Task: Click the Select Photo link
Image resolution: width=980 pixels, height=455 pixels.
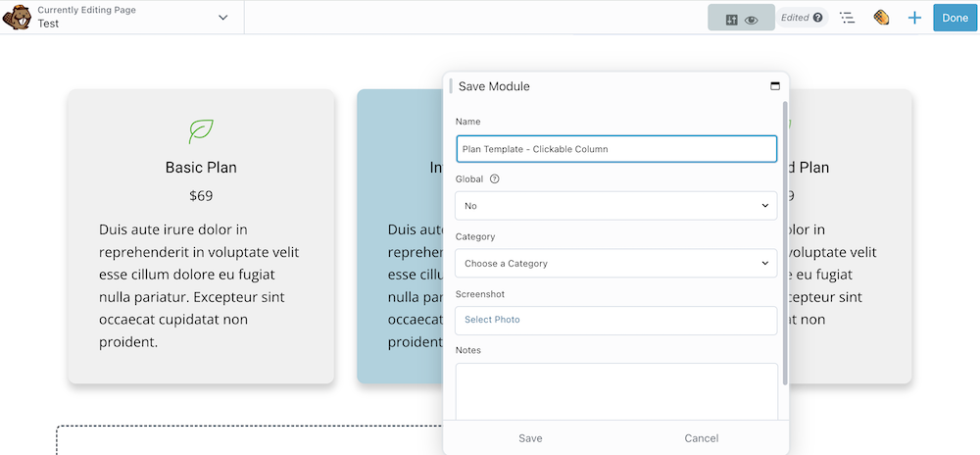Action: pos(492,320)
